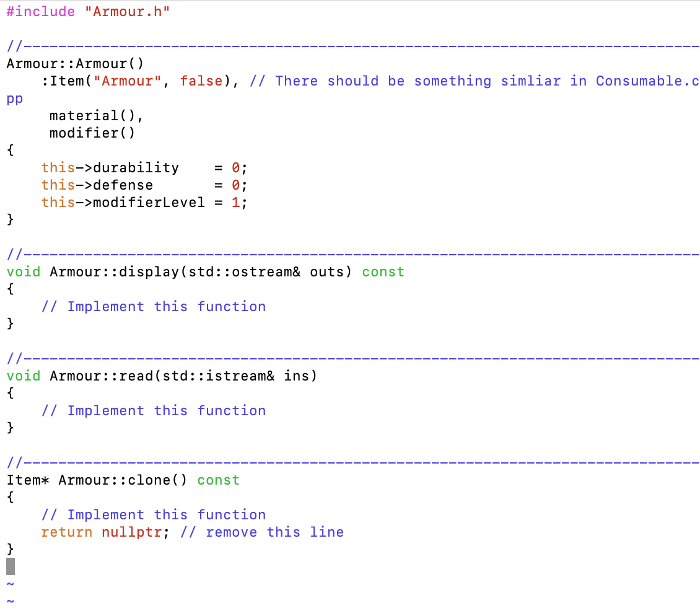The width and height of the screenshot is (700, 616).
Task: Click the modifierLevel value of 1
Action: (x=235, y=202)
